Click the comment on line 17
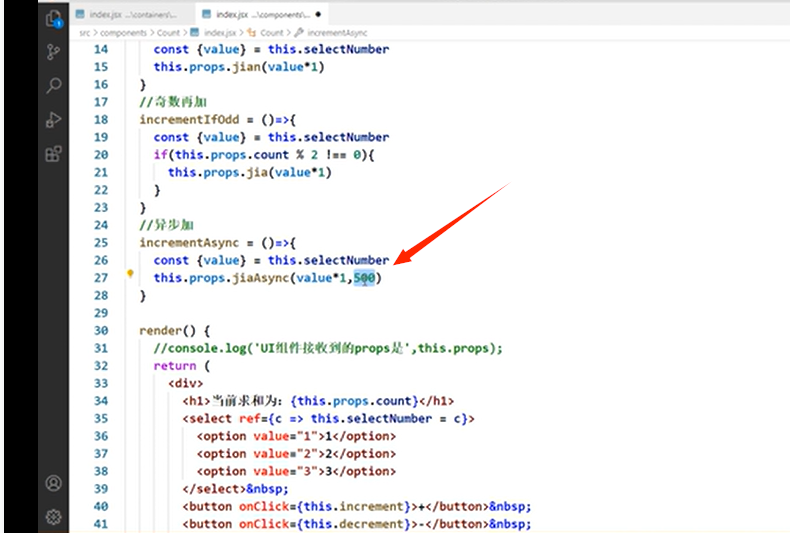The height and width of the screenshot is (533, 790). click(173, 102)
